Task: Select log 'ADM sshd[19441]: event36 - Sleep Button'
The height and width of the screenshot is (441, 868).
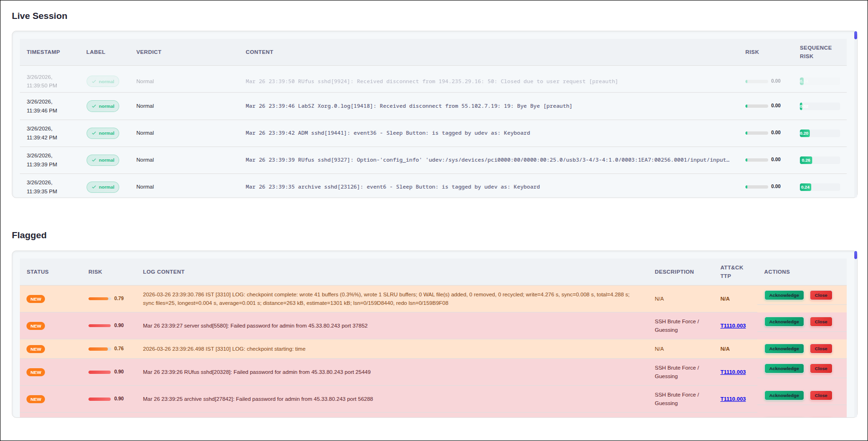Action: 388,133
